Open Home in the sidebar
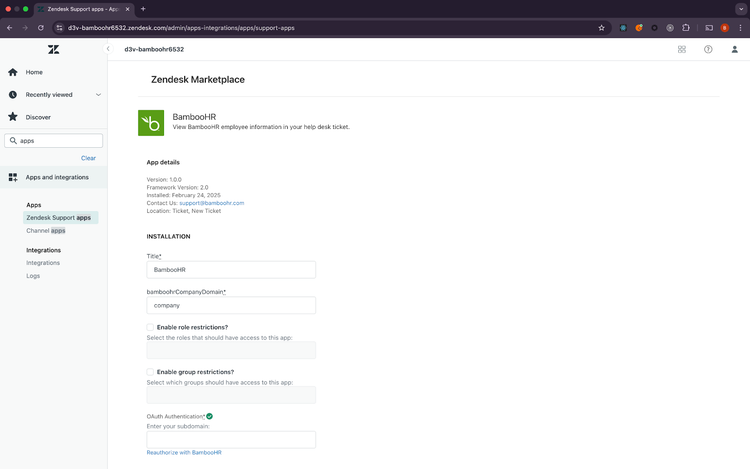 point(34,72)
